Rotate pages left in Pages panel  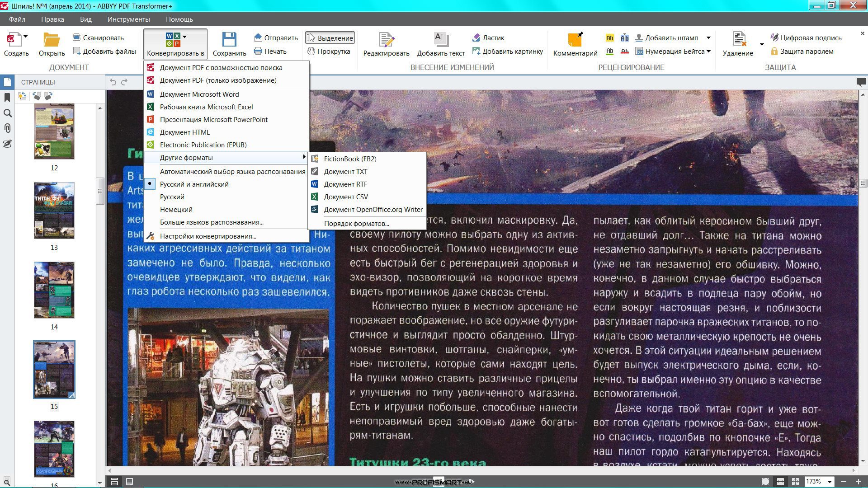tap(37, 96)
